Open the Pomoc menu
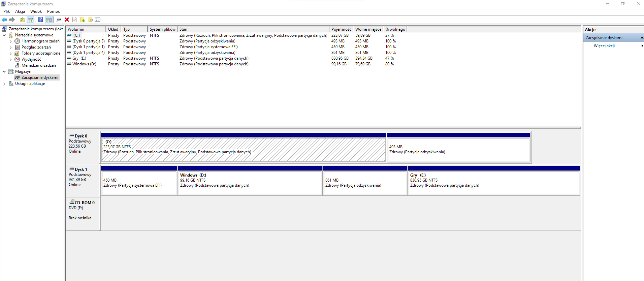Image resolution: width=644 pixels, height=281 pixels. point(54,11)
